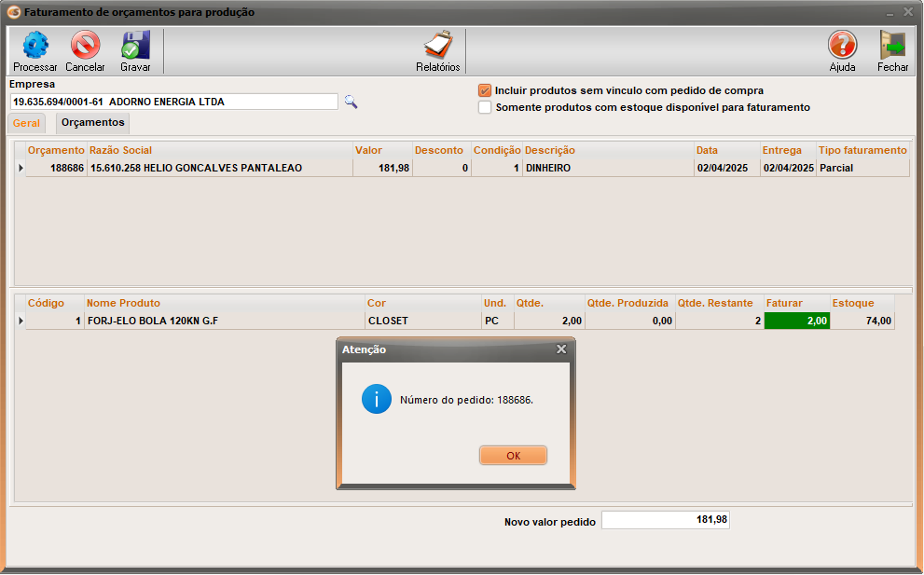Click the Novo valor pedido field
This screenshot has height=575, width=924.
coord(665,520)
